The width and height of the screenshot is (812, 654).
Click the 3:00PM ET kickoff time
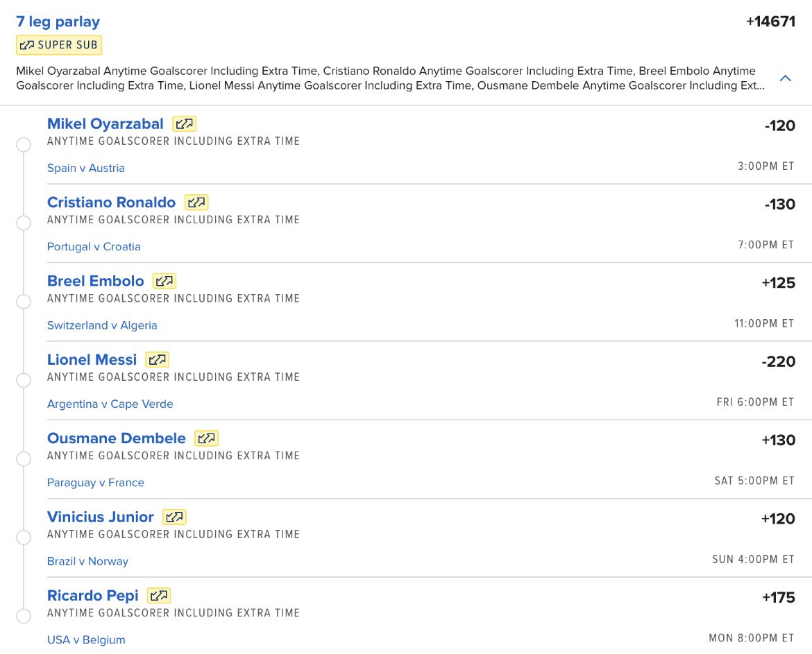point(766,166)
